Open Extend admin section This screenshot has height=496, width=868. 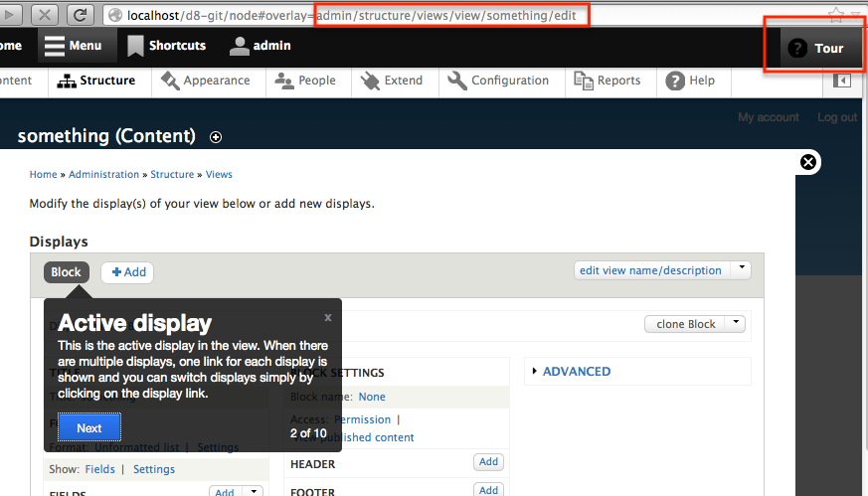[x=392, y=81]
